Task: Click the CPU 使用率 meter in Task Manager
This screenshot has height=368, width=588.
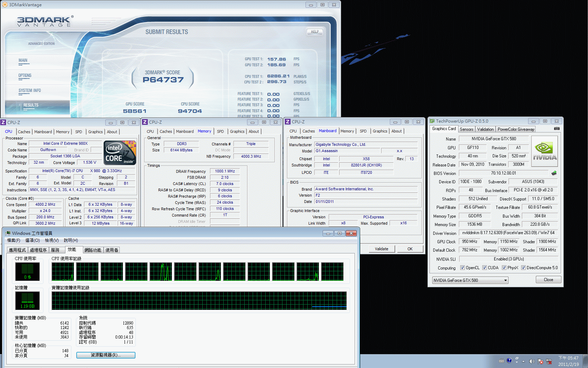Action: pos(27,271)
